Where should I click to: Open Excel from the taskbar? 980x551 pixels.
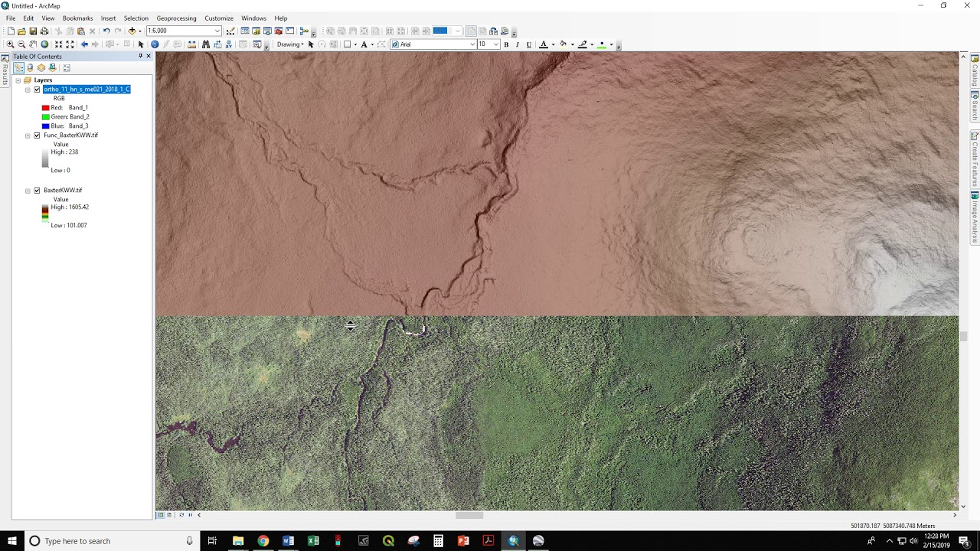point(313,541)
